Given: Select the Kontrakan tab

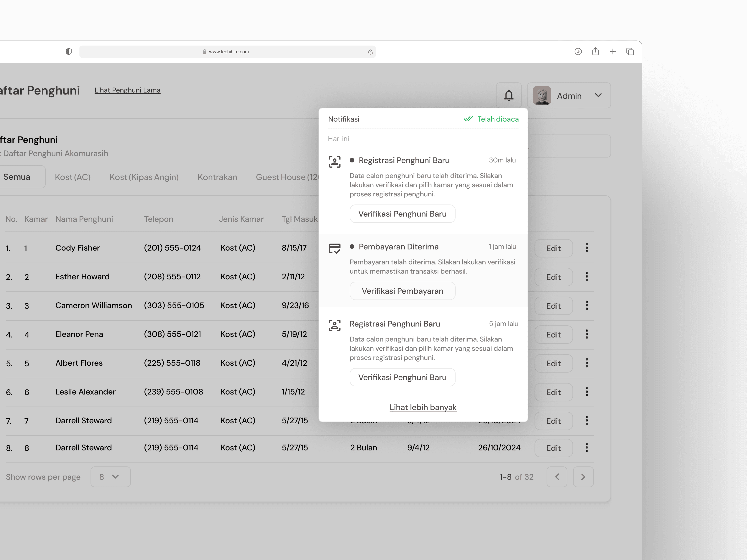Looking at the screenshot, I should click(217, 177).
